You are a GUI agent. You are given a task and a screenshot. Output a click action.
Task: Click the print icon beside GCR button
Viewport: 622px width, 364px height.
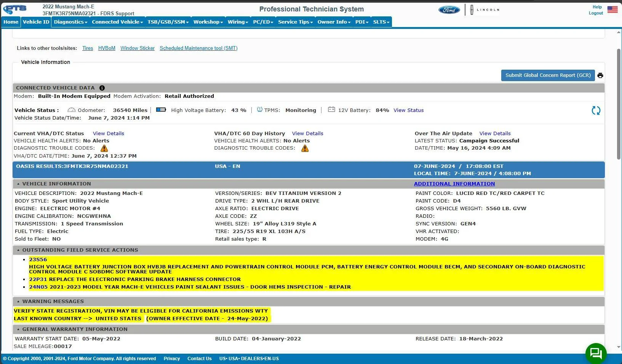click(x=600, y=75)
